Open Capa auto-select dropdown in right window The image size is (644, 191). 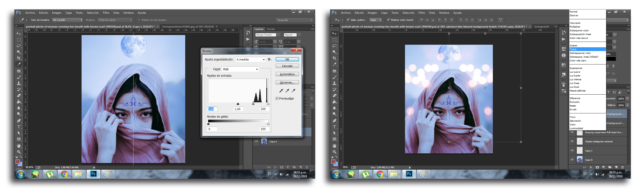point(376,20)
